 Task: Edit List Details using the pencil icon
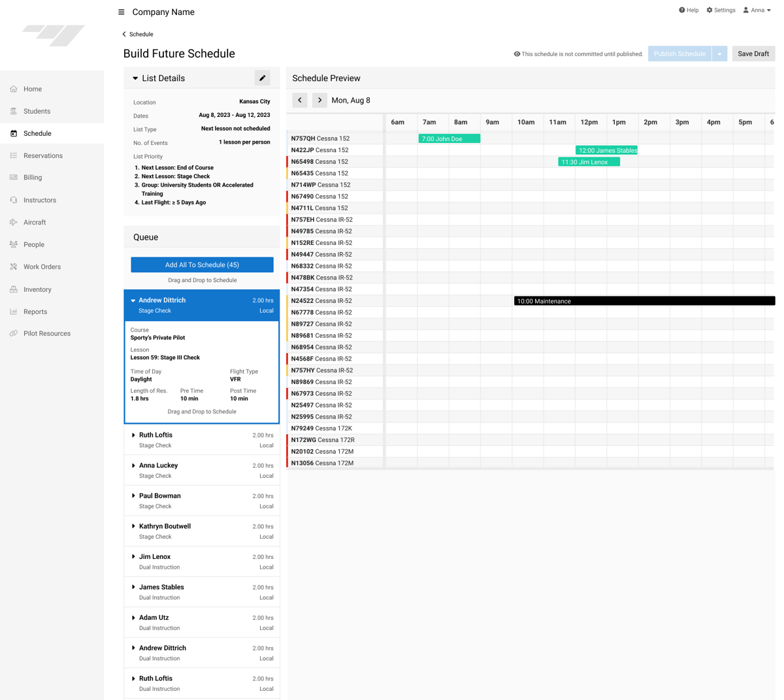click(262, 78)
